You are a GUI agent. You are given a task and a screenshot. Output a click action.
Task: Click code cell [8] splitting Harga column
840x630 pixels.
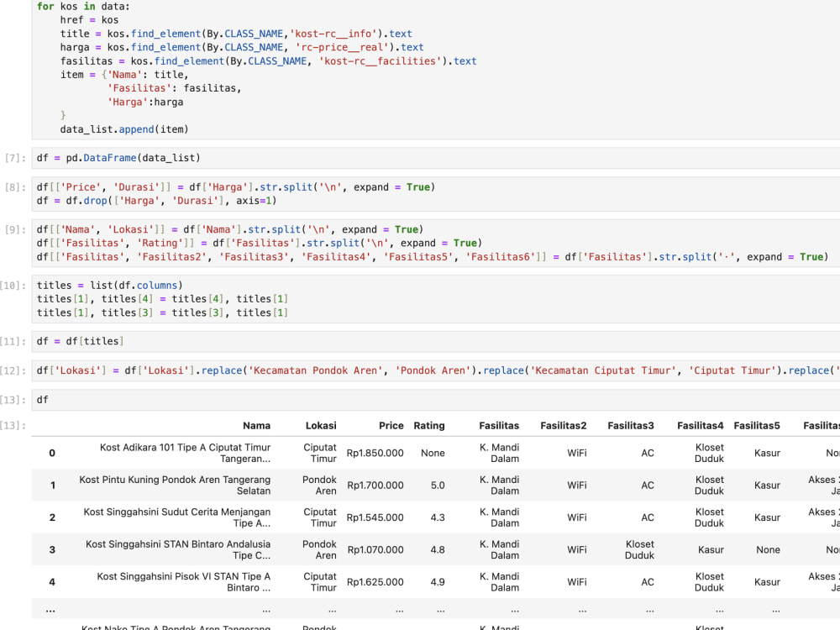tap(435, 194)
